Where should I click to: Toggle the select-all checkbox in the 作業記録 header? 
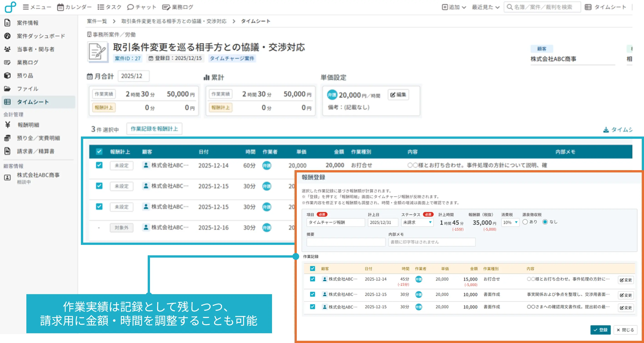pyautogui.click(x=312, y=268)
